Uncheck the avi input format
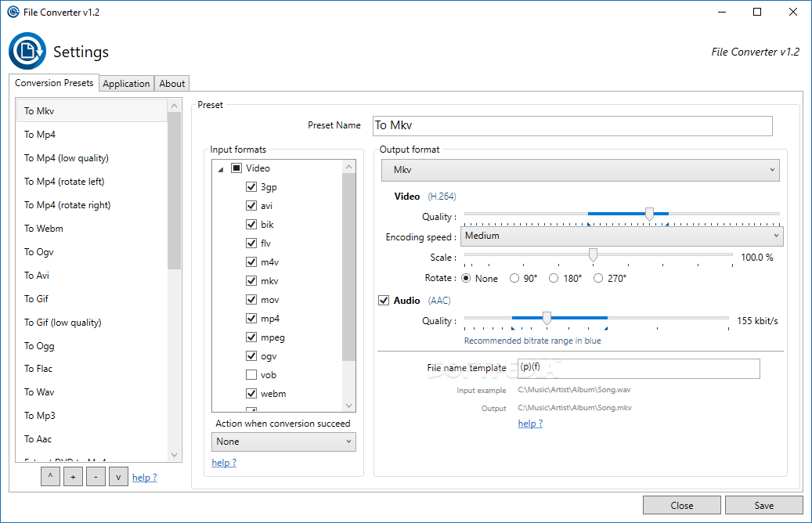 tap(251, 205)
